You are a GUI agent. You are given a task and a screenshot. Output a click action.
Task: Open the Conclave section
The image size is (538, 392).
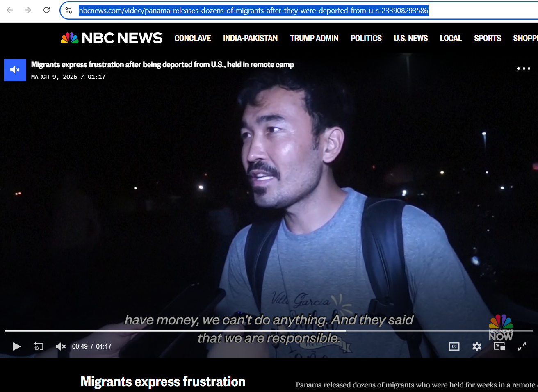(193, 38)
